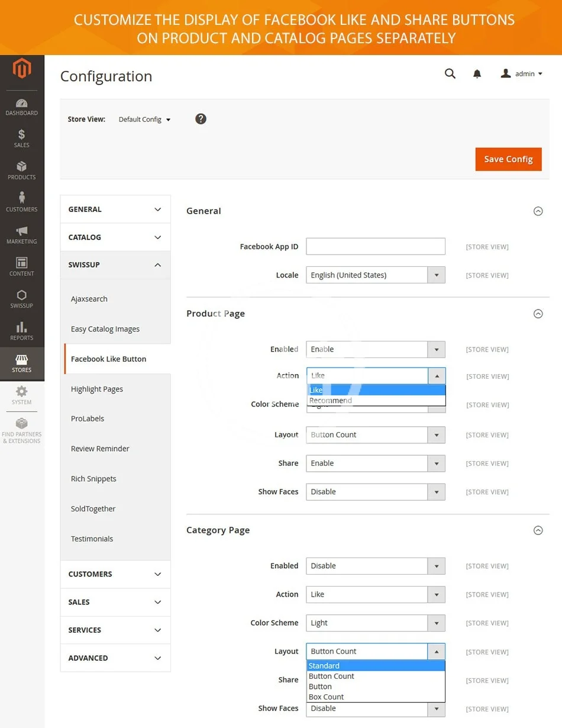Open the Product Page Enabled dropdown
This screenshot has width=562, height=728.
click(x=376, y=349)
